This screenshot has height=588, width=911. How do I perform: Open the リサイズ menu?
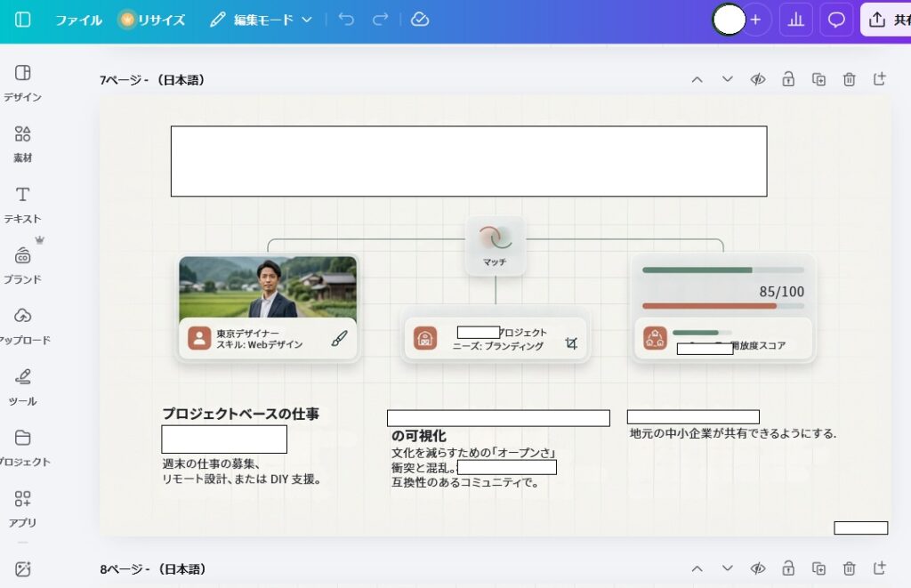coord(152,20)
